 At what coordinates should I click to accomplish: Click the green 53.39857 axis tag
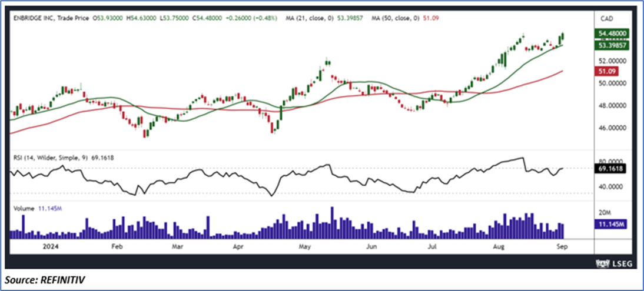[x=612, y=45]
